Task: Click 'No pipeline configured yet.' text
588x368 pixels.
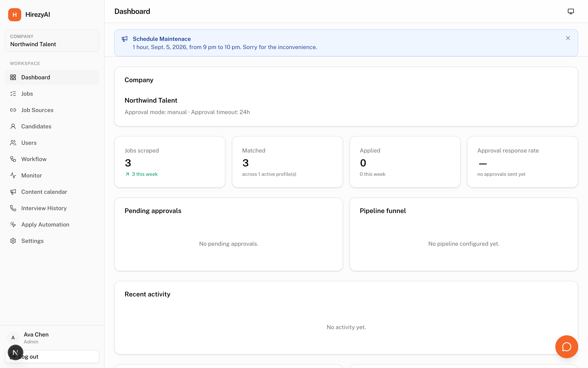Action: point(464,244)
